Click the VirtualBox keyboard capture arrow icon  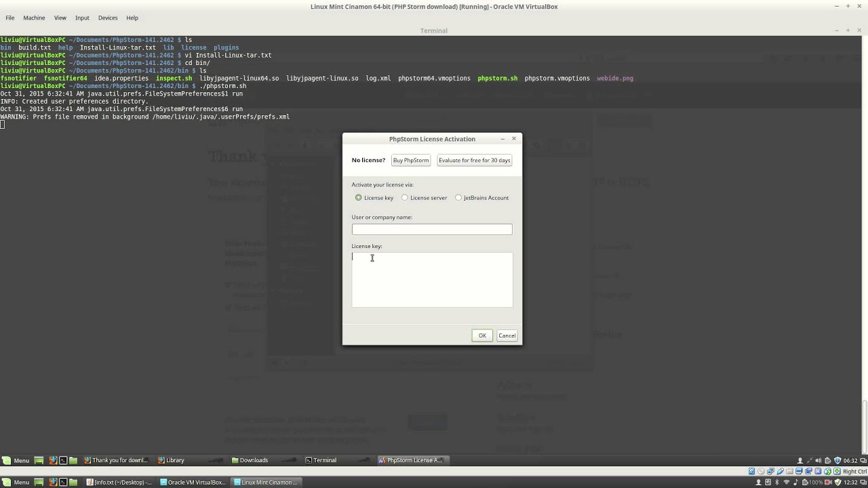(837, 471)
